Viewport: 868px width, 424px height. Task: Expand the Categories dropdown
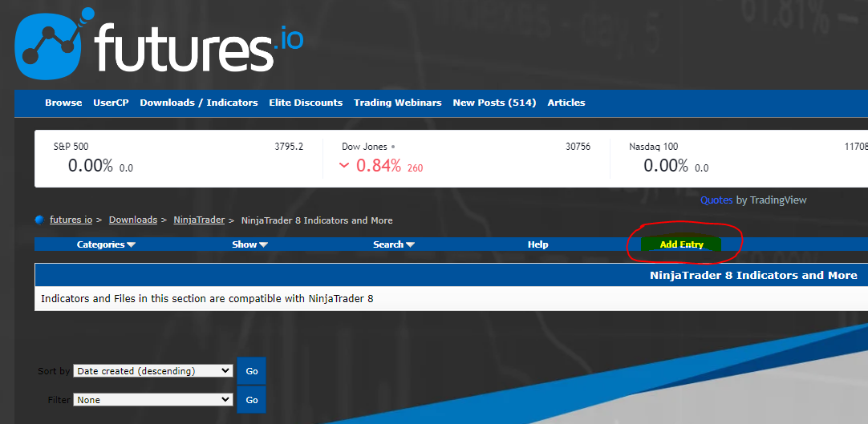(106, 244)
